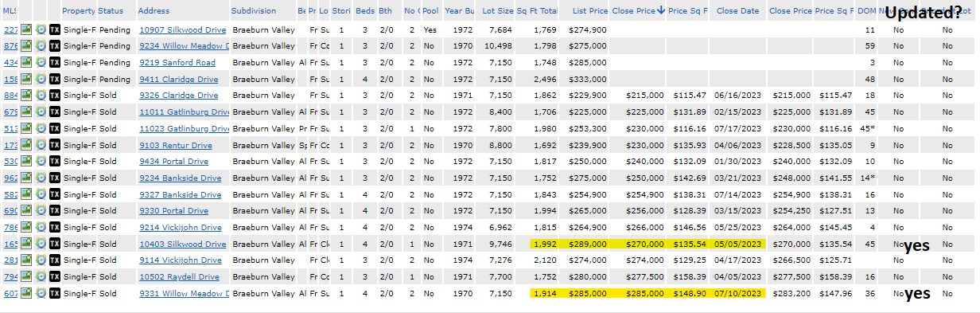The height and width of the screenshot is (313, 980).
Task: Open photo icon for 10907 Silkwood Drive
Action: [x=26, y=29]
